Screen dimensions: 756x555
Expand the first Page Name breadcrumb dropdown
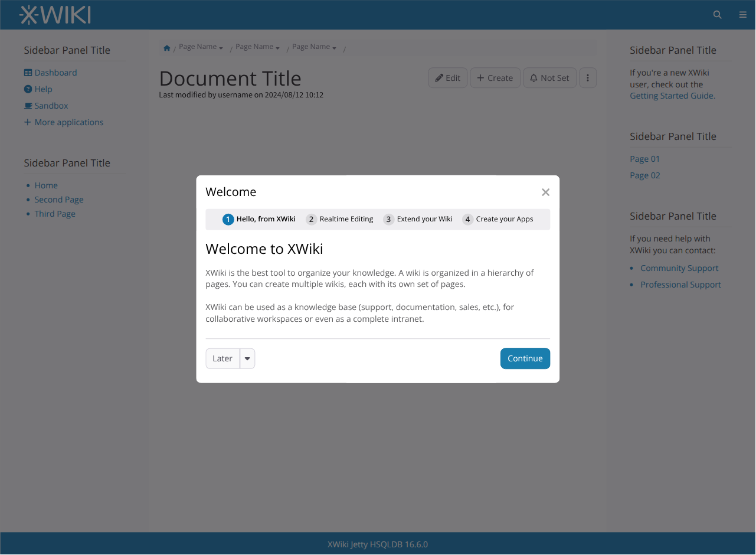[x=221, y=48]
